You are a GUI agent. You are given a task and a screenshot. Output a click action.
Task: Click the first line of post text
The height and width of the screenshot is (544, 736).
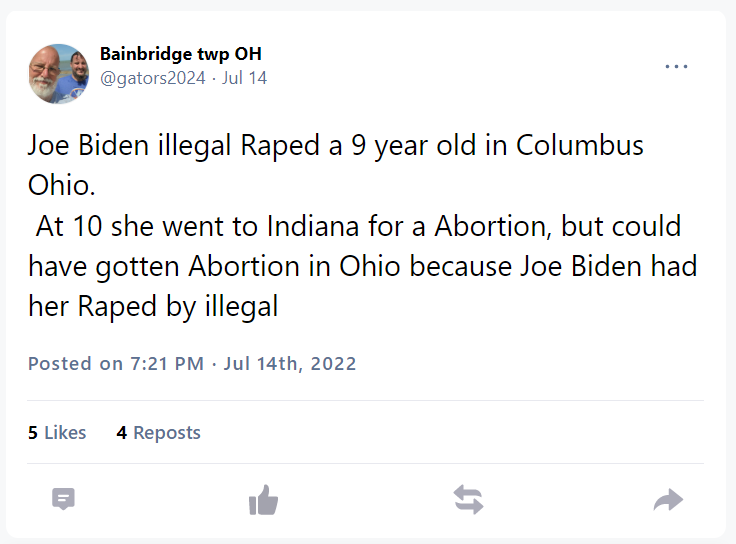point(335,146)
